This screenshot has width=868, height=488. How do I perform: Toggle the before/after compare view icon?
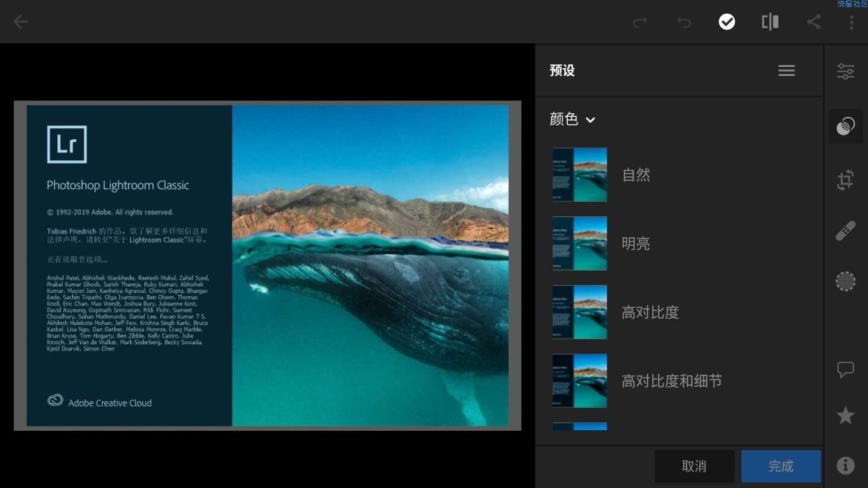point(770,22)
